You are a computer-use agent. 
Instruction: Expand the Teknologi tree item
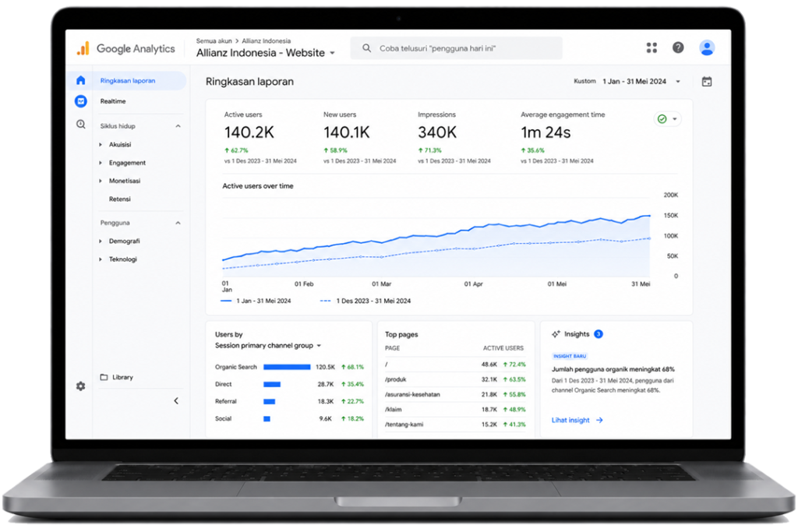pyautogui.click(x=101, y=259)
